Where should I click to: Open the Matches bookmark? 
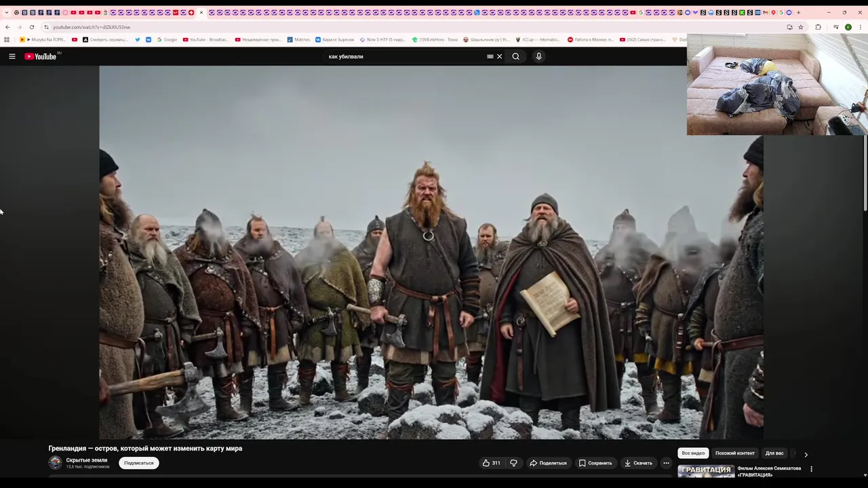pos(298,39)
